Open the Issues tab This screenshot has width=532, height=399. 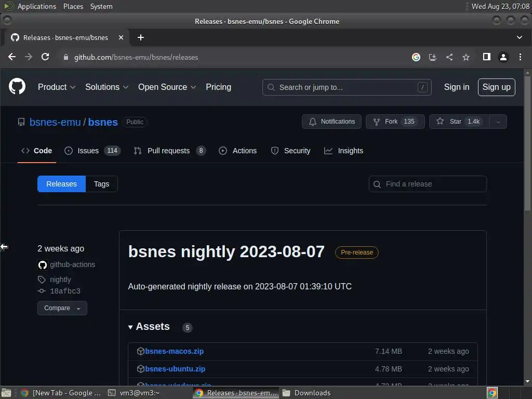(x=92, y=151)
